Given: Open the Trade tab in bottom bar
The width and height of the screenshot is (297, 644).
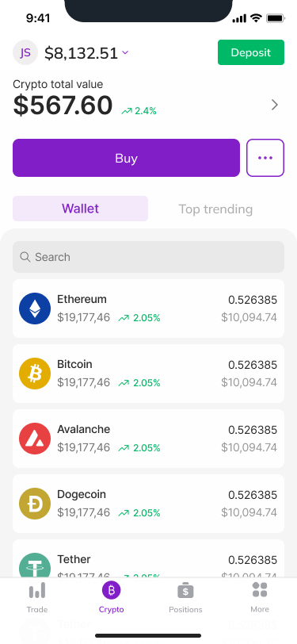Looking at the screenshot, I should pyautogui.click(x=37, y=597).
